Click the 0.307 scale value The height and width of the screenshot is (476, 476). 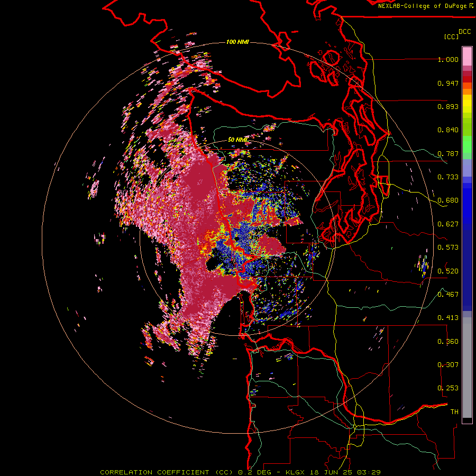448,365
